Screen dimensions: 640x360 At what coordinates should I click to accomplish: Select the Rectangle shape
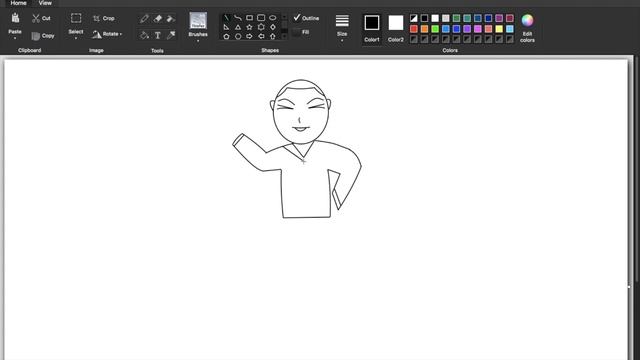tap(249, 18)
